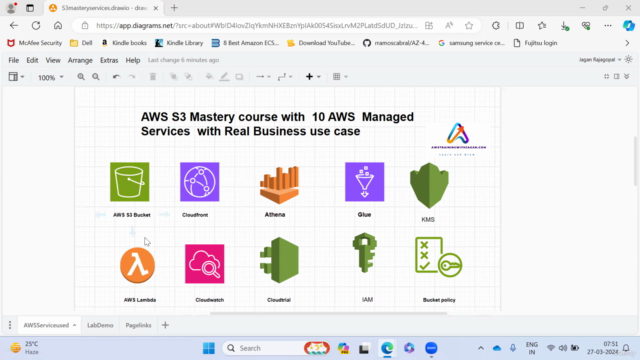Click the horizontal canvas scrollbar
The height and width of the screenshot is (360, 640).
click(328, 313)
